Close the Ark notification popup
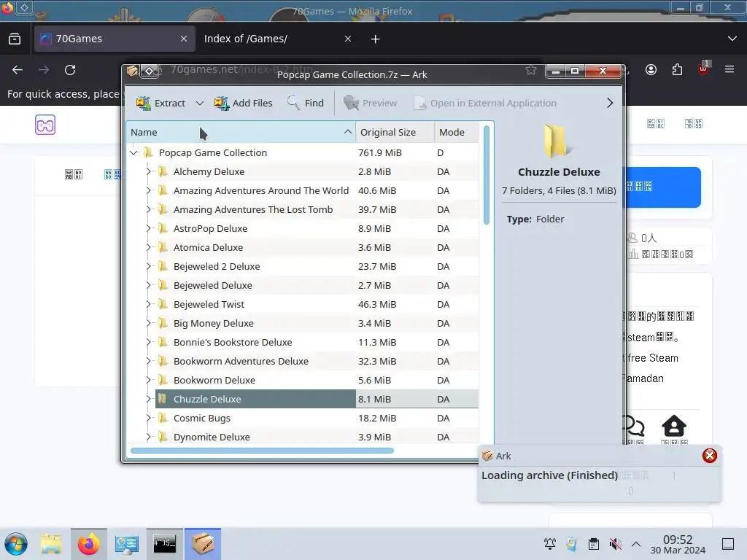 (x=709, y=456)
